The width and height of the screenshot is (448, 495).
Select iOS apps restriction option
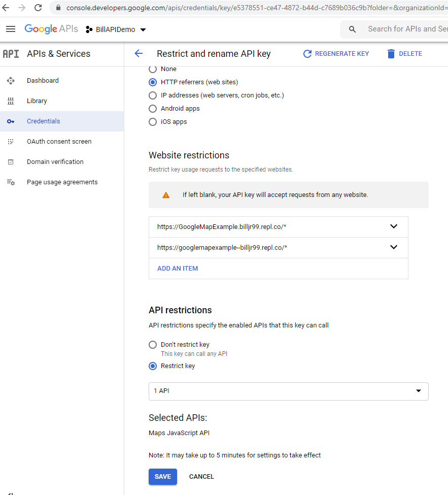tap(153, 122)
